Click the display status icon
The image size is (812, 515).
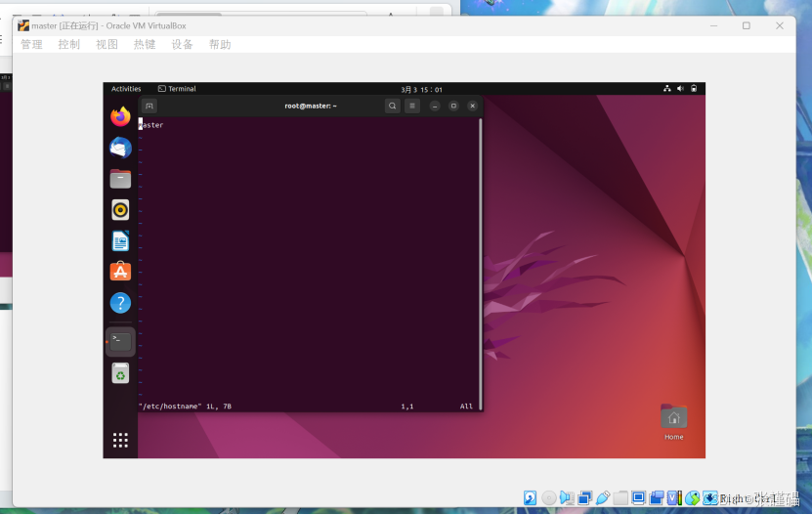pyautogui.click(x=638, y=498)
